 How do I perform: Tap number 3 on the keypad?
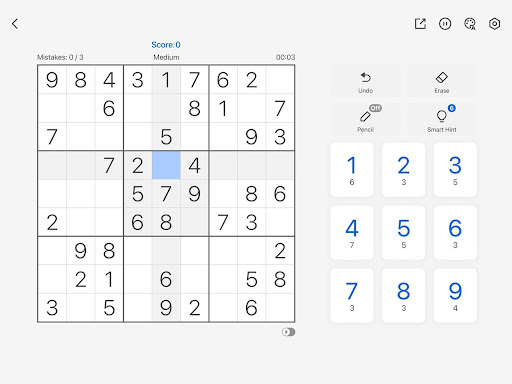coord(455,170)
